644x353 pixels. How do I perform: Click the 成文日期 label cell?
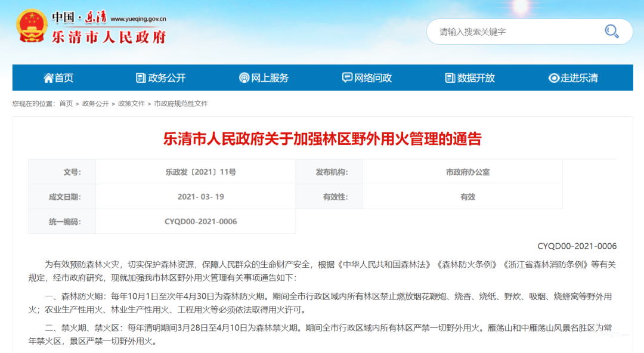pos(62,196)
